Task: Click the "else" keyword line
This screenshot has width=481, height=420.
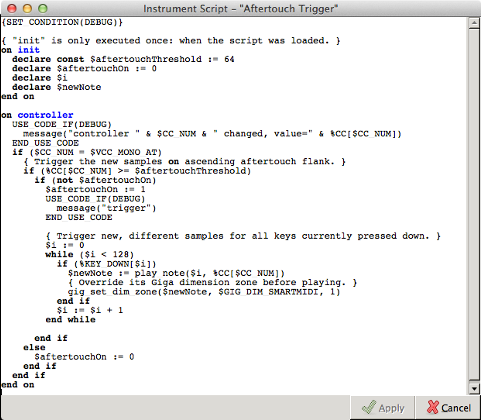Action: (34, 347)
